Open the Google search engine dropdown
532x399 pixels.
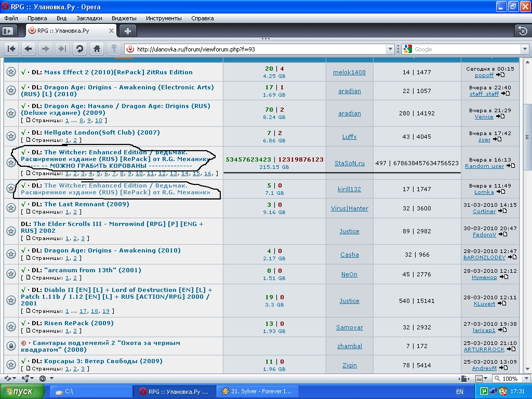(407, 49)
